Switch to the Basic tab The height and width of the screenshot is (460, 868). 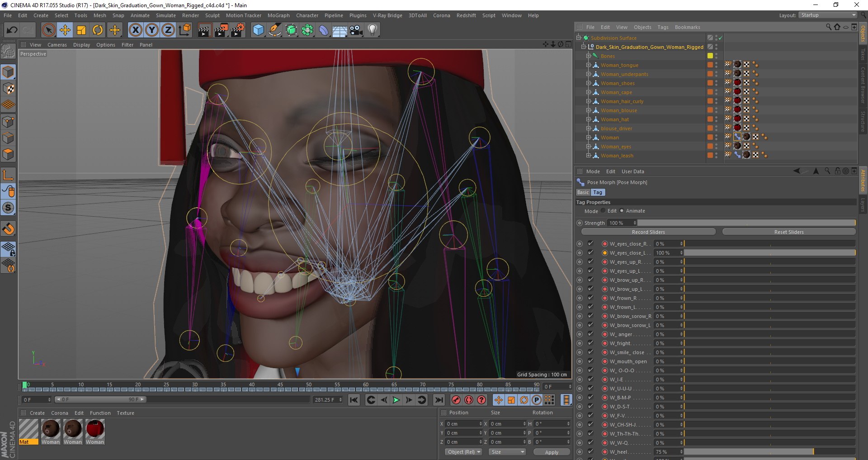pos(583,192)
